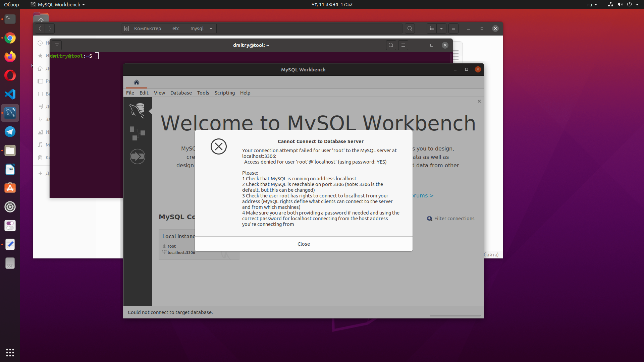Open the terminal hamburger menu
The image size is (644, 362).
coord(403,45)
